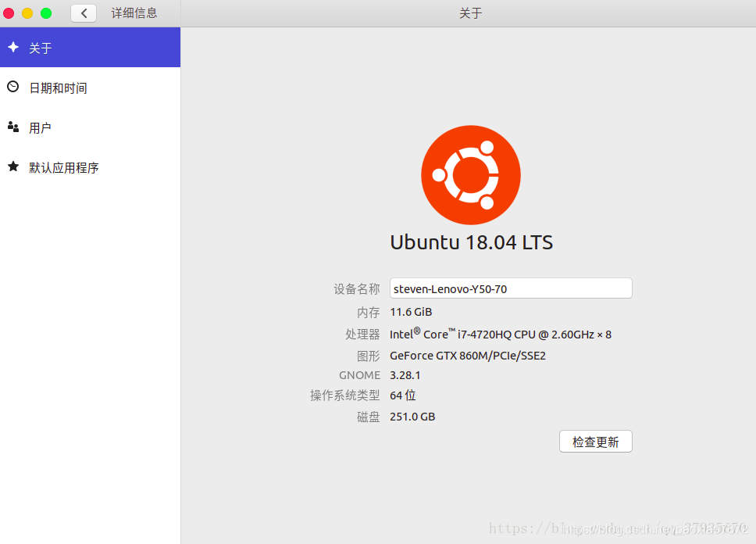756x544 pixels.
Task: Click the 操作系统类型 label
Action: (x=344, y=395)
